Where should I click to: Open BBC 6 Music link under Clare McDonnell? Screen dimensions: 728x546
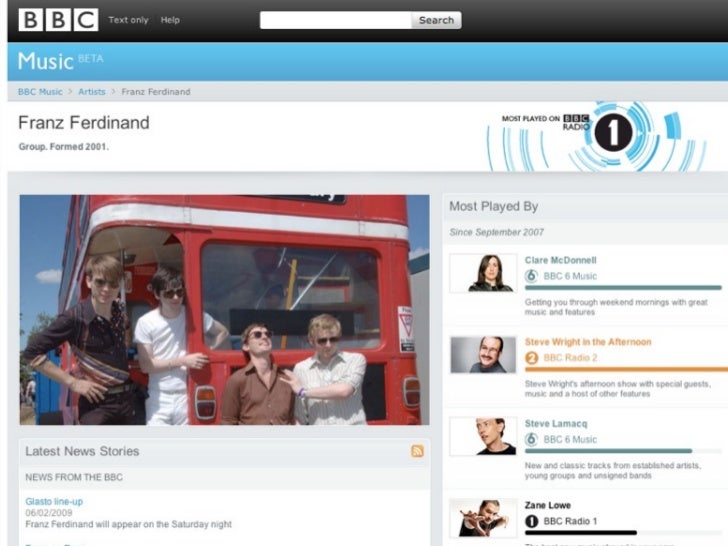click(570, 276)
